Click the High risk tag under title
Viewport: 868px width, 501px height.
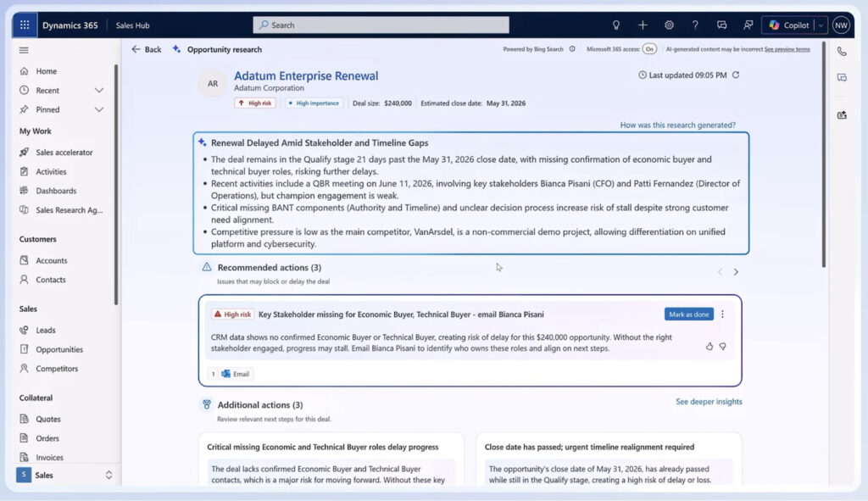click(255, 103)
